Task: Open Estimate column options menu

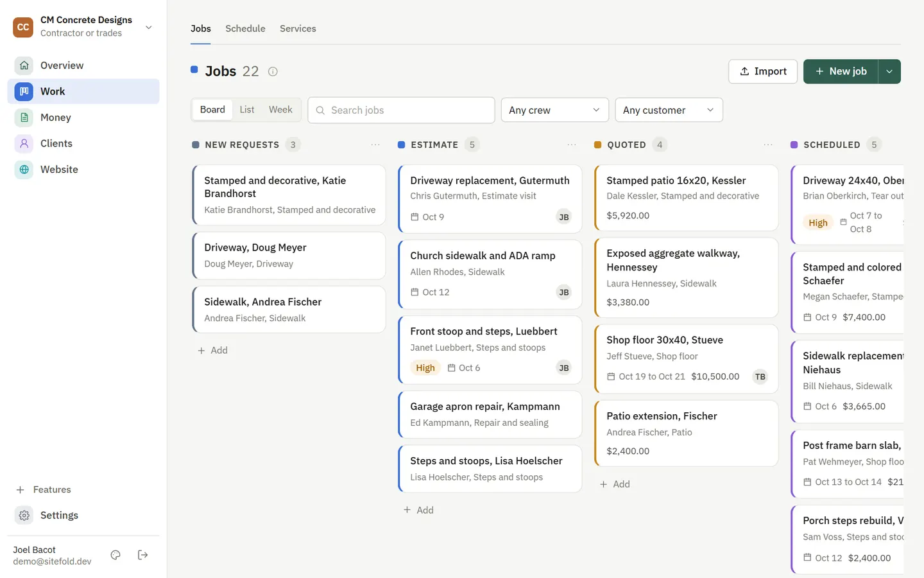Action: click(x=572, y=145)
